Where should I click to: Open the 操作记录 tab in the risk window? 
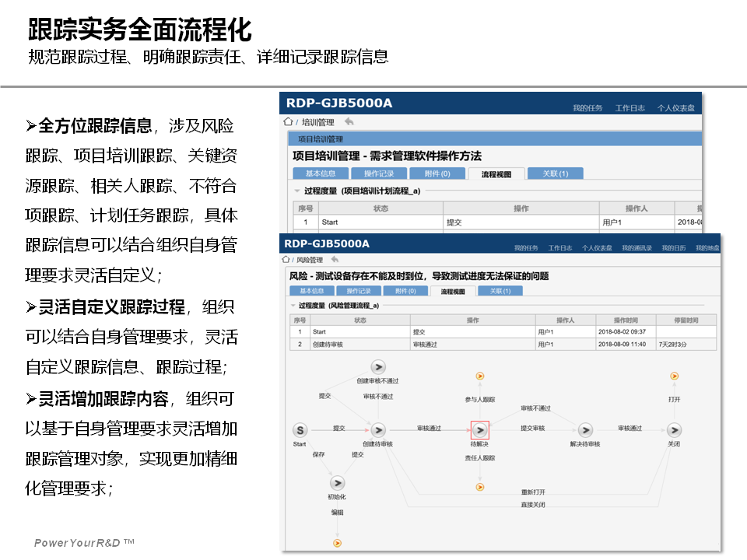click(x=359, y=291)
